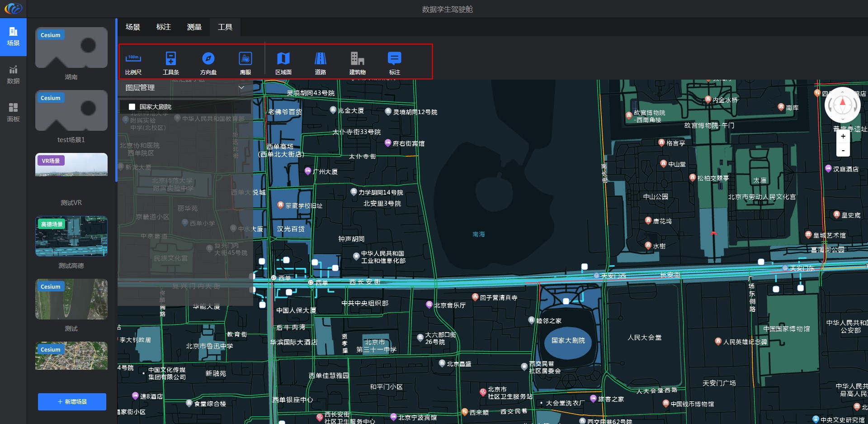Switch to the 测量 tab
Viewport: 868px width, 424px height.
point(194,27)
